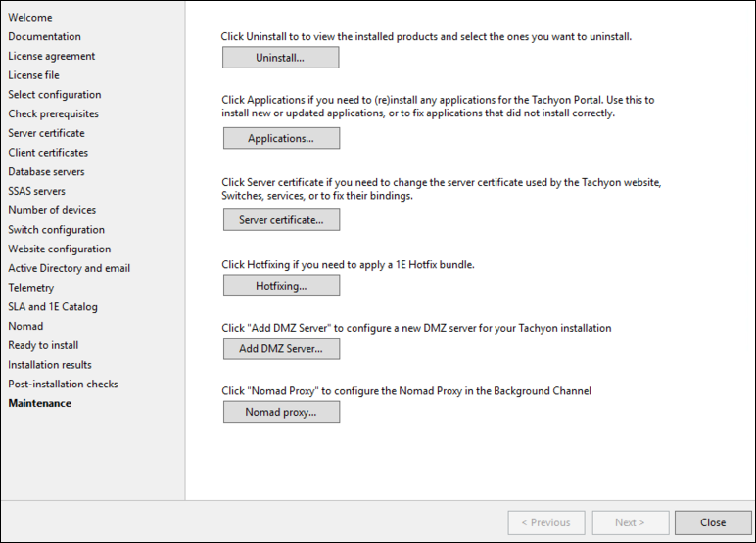This screenshot has height=543, width=756.
Task: Open the Applications... installer
Action: click(281, 139)
